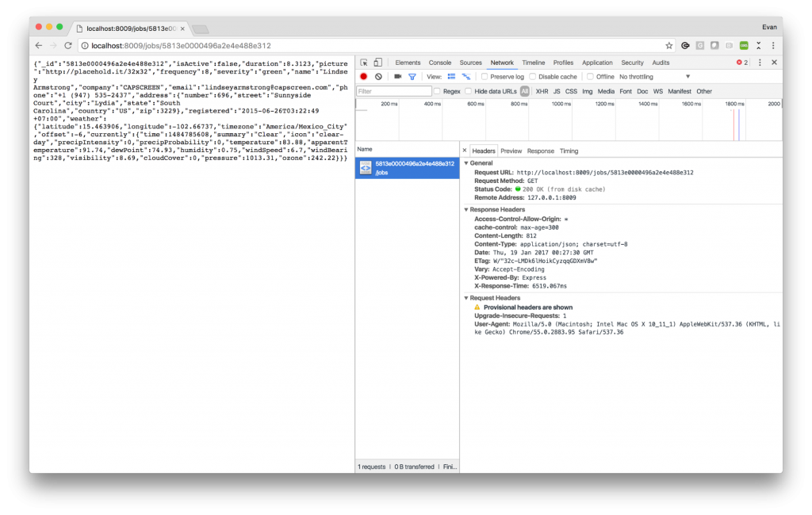Viewport: 812px width, 515px height.
Task: Select the inspect element cursor icon
Action: tap(363, 62)
